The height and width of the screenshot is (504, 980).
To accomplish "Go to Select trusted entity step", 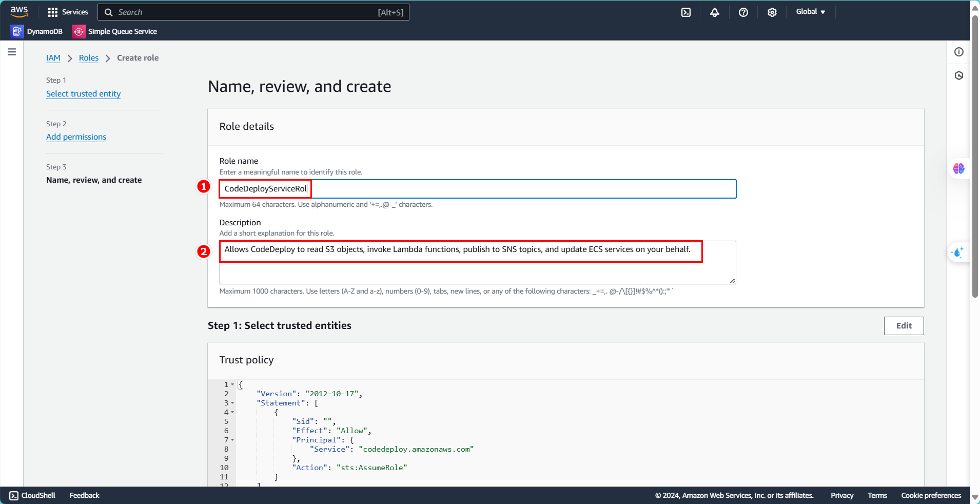I will [x=84, y=94].
